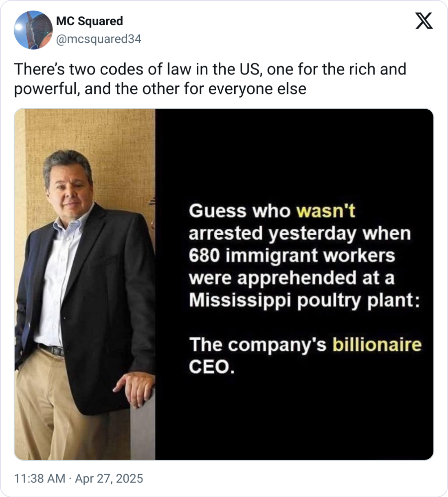Click "The company's" text in the image
448x497 pixels.
click(257, 345)
